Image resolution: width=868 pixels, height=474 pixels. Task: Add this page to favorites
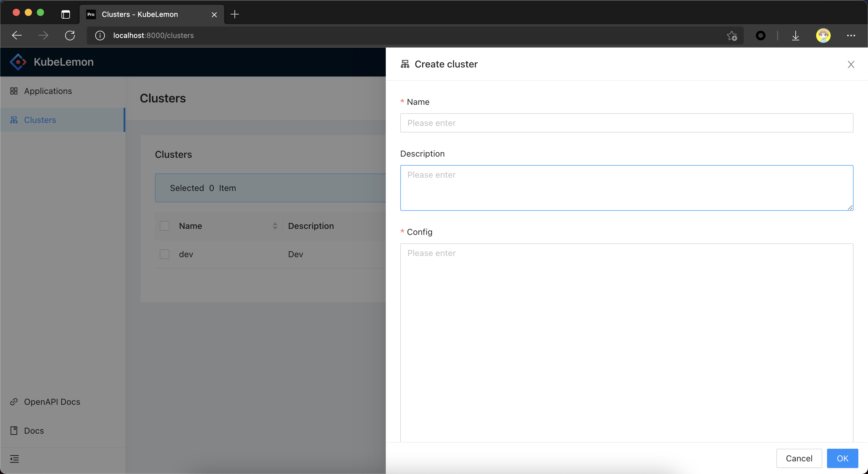[731, 35]
